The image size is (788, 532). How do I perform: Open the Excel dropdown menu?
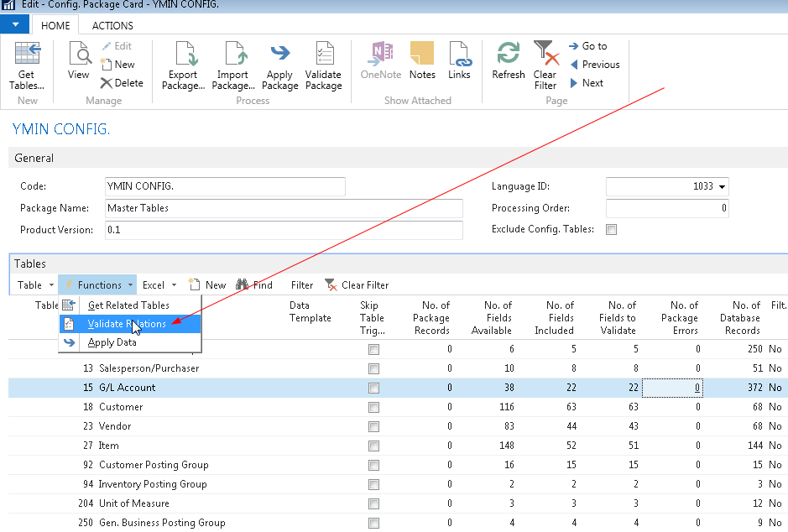pyautogui.click(x=158, y=284)
